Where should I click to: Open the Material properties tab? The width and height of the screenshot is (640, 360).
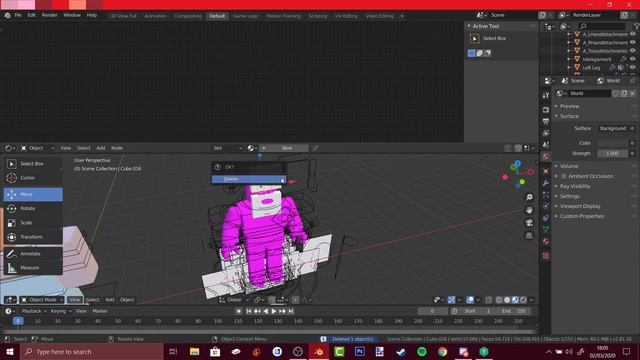546,241
